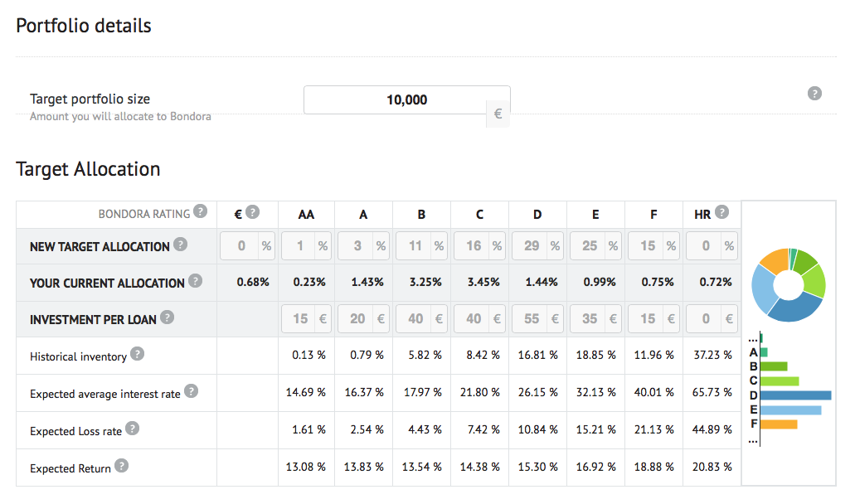Edit investment per loan for E rating
855x504 pixels.
click(x=587, y=318)
